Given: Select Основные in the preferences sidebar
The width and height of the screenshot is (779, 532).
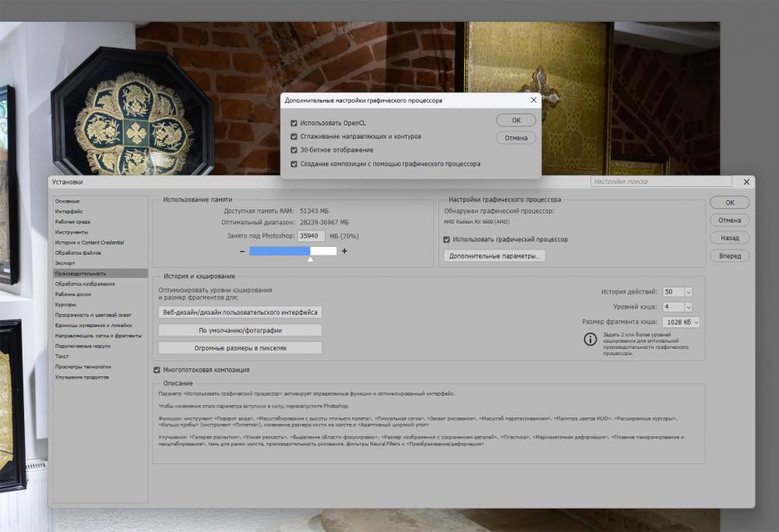Looking at the screenshot, I should pyautogui.click(x=100, y=201).
